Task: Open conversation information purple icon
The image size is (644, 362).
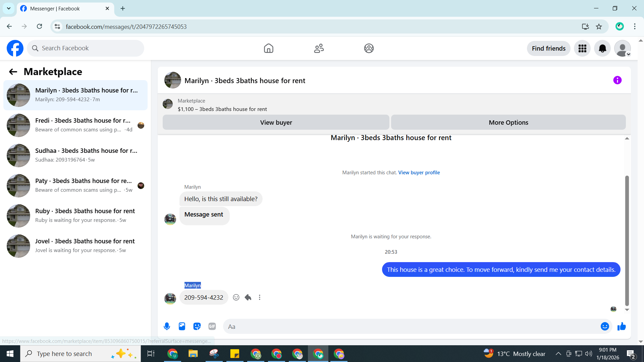Action: [617, 80]
